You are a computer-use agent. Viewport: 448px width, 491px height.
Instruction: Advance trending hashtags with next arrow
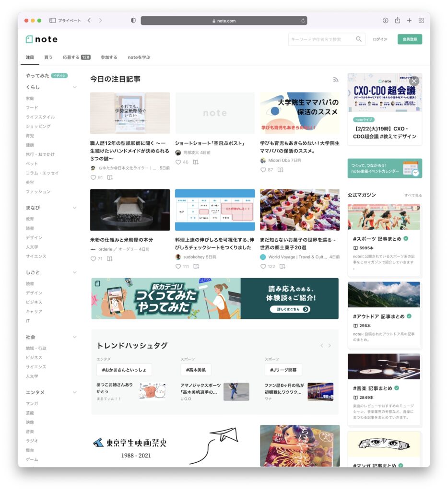(330, 346)
